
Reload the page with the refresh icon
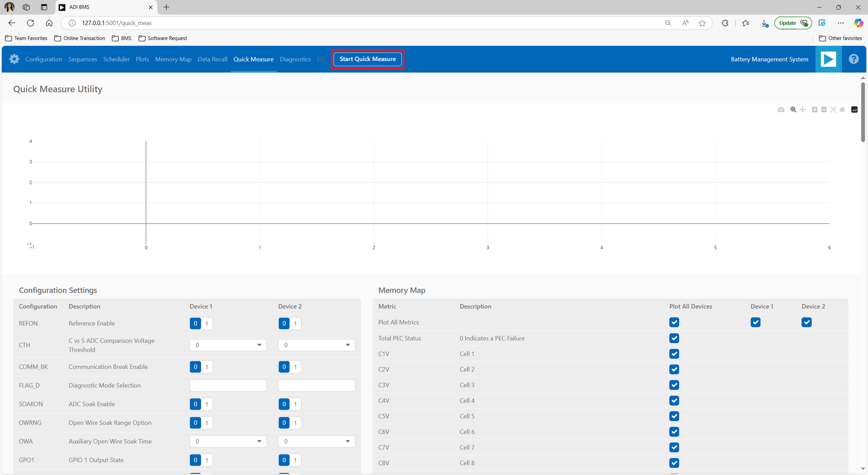pyautogui.click(x=30, y=23)
